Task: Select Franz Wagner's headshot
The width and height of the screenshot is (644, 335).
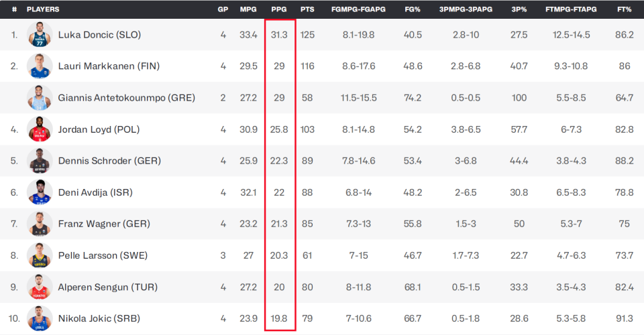Action: tap(40, 224)
